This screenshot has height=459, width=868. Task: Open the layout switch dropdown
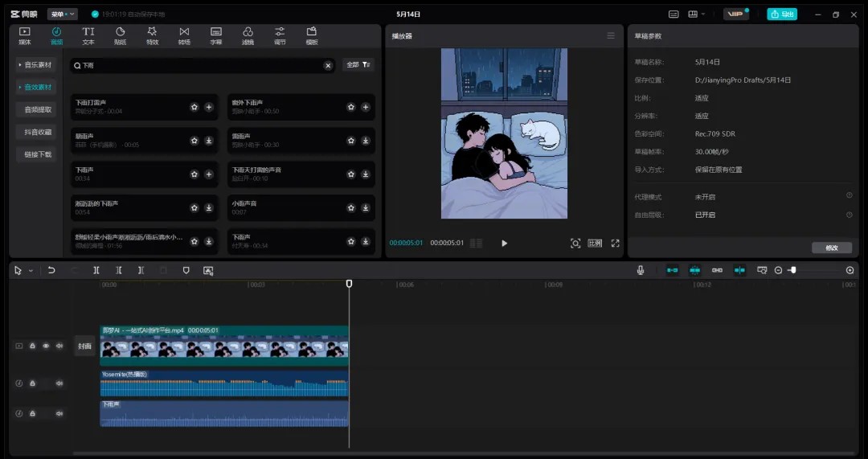tap(696, 14)
